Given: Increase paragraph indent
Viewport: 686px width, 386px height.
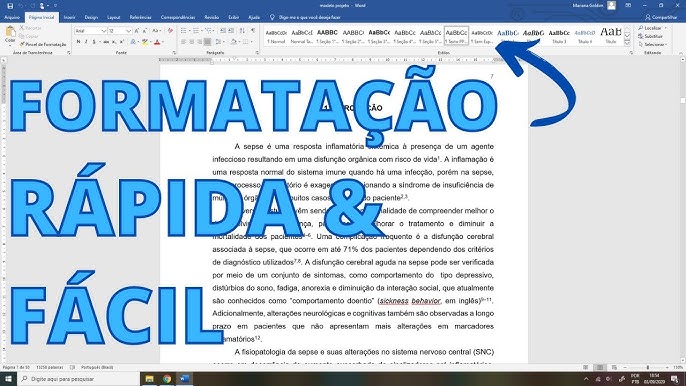Looking at the screenshot, I should click(231, 31).
